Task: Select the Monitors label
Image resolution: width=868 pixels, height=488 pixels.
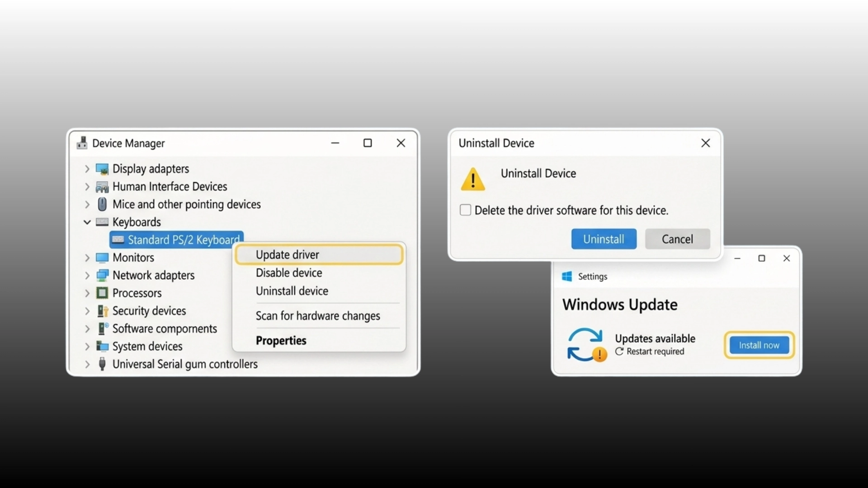Action: point(133,258)
